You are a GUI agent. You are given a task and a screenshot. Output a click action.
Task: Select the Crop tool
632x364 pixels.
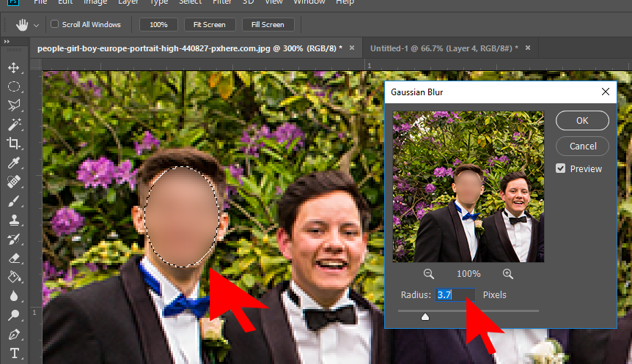14,144
